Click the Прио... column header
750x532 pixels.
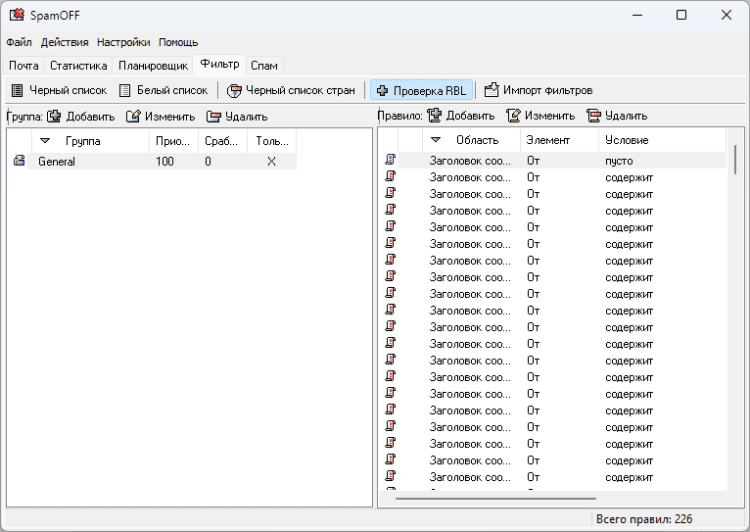[173, 141]
